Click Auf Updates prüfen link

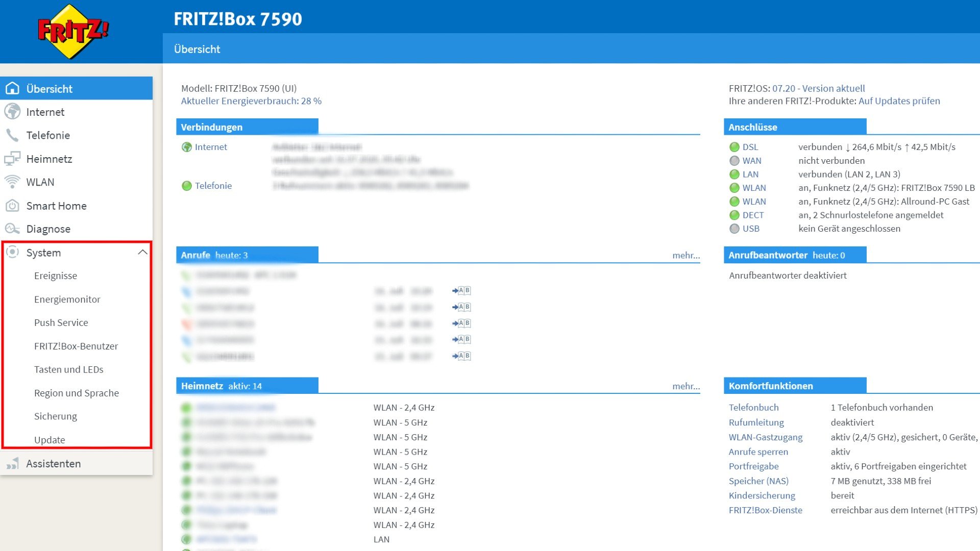[x=899, y=101]
